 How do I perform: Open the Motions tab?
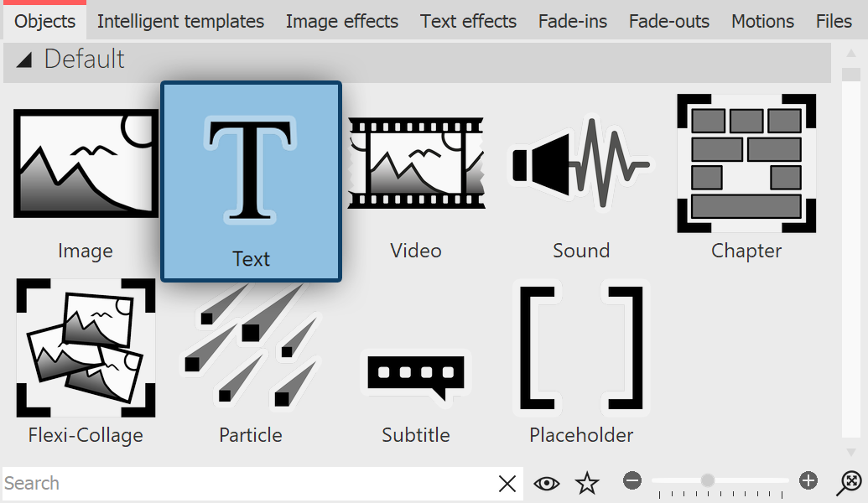[761, 21]
